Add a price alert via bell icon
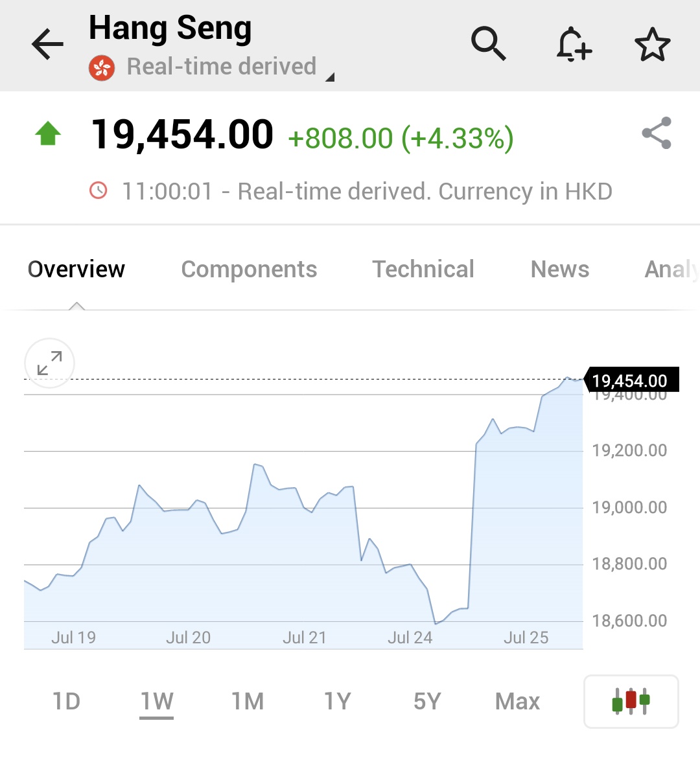Image resolution: width=700 pixels, height=758 pixels. click(x=574, y=44)
